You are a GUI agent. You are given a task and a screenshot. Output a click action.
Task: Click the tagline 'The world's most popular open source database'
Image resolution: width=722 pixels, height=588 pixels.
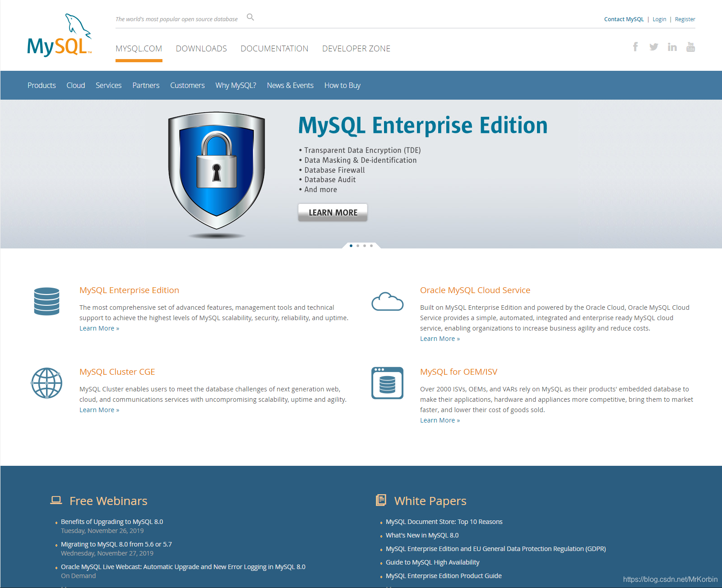click(176, 19)
